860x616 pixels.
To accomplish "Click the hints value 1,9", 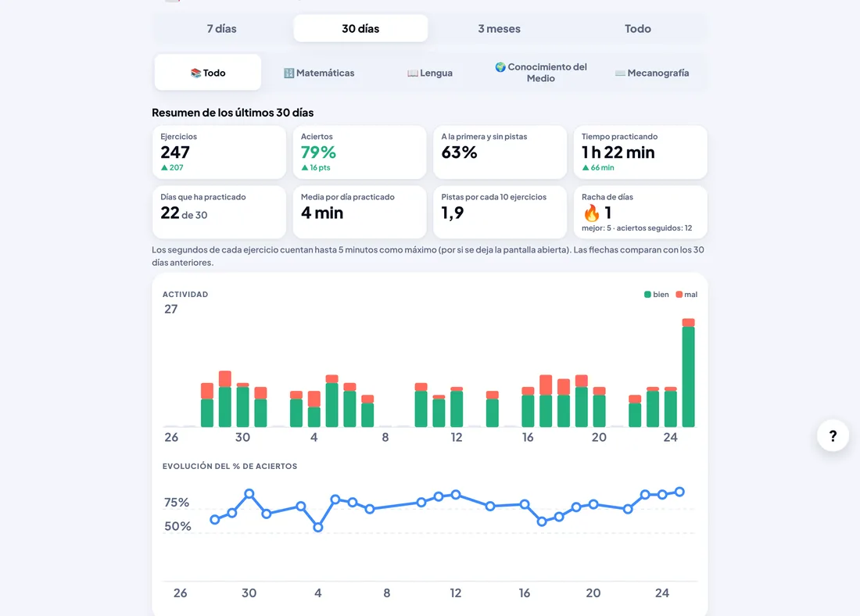I will pos(453,213).
